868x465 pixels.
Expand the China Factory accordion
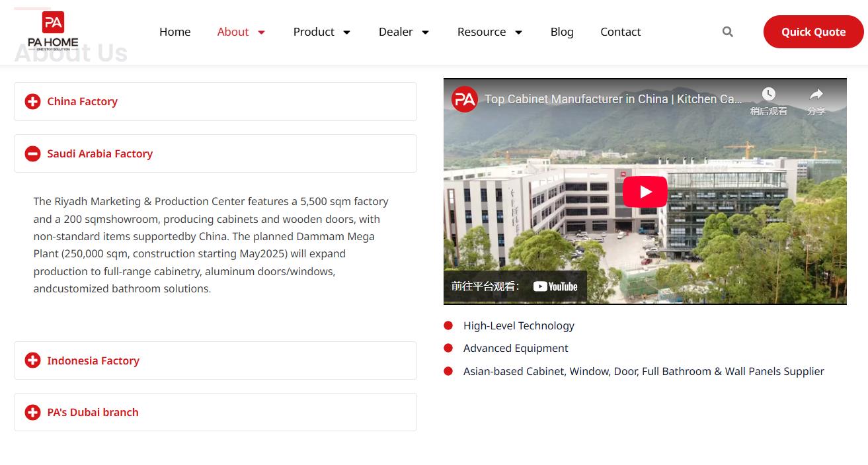(x=216, y=101)
